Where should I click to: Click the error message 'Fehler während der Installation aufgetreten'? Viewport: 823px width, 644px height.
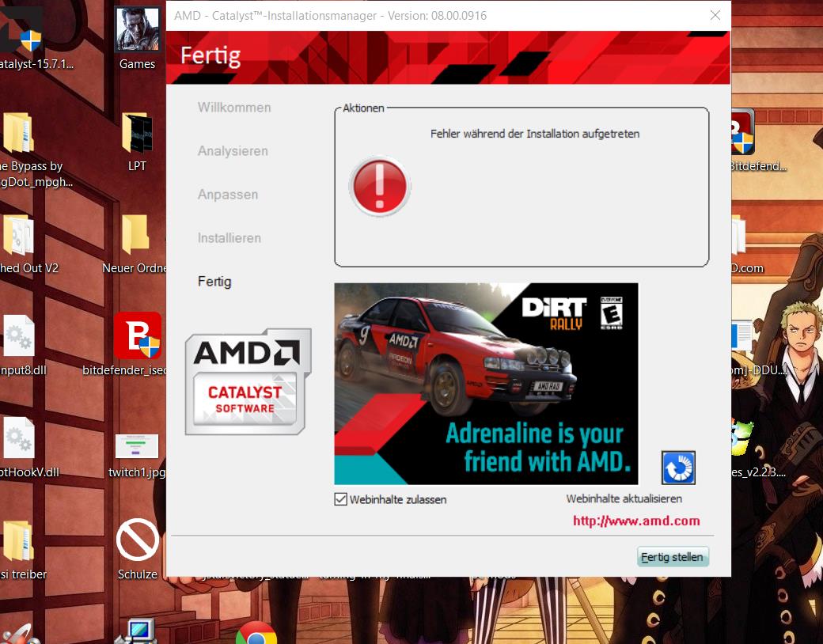535,134
